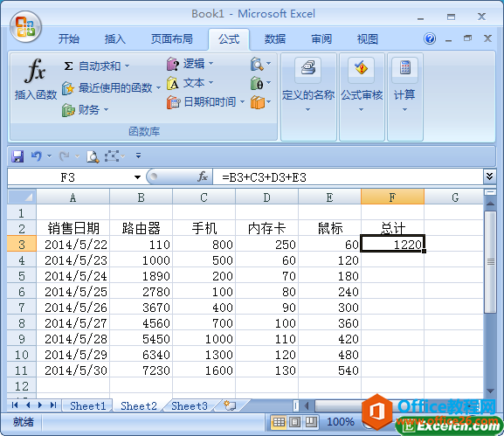Expand Date and Time dropdown arrow
Viewport: 504px width, 436px height.
point(242,102)
